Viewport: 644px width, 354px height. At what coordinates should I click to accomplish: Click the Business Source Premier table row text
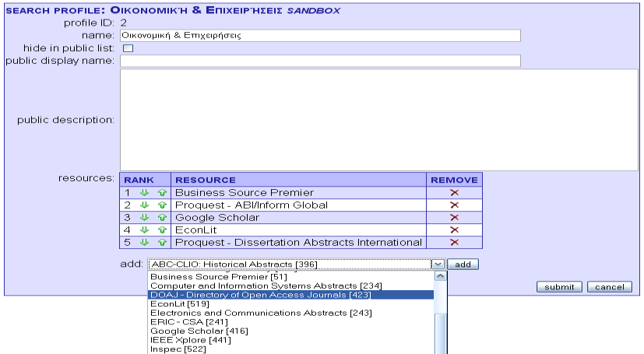pos(245,192)
